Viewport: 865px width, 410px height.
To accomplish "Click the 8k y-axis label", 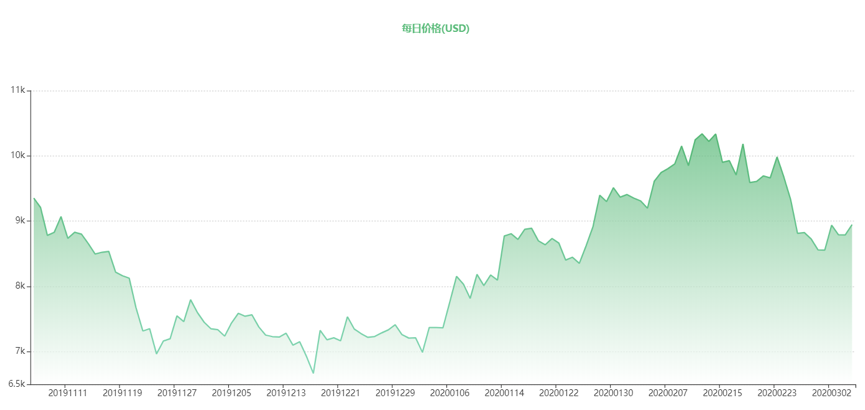I will pyautogui.click(x=20, y=286).
